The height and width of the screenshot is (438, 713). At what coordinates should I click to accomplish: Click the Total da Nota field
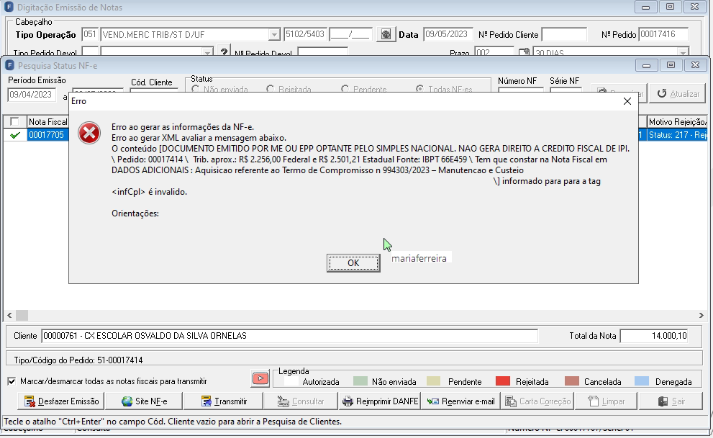(x=654, y=336)
